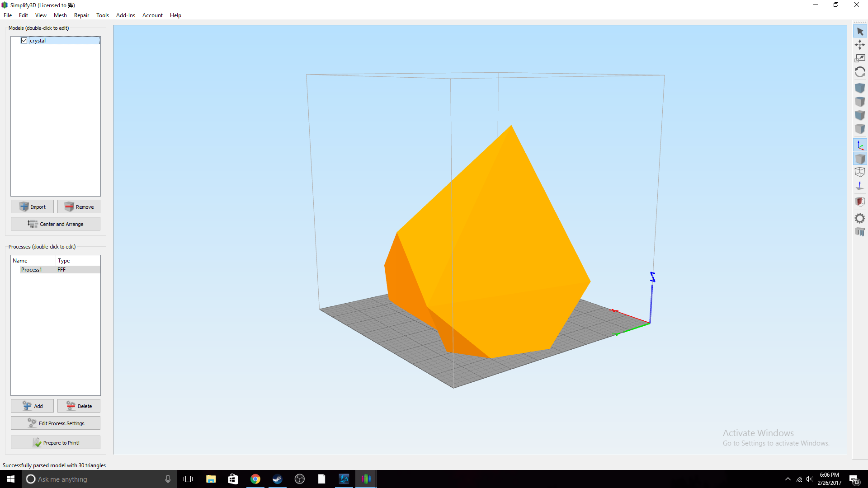The width and height of the screenshot is (868, 488).
Task: Open the Add-Ins menu
Action: (x=126, y=15)
